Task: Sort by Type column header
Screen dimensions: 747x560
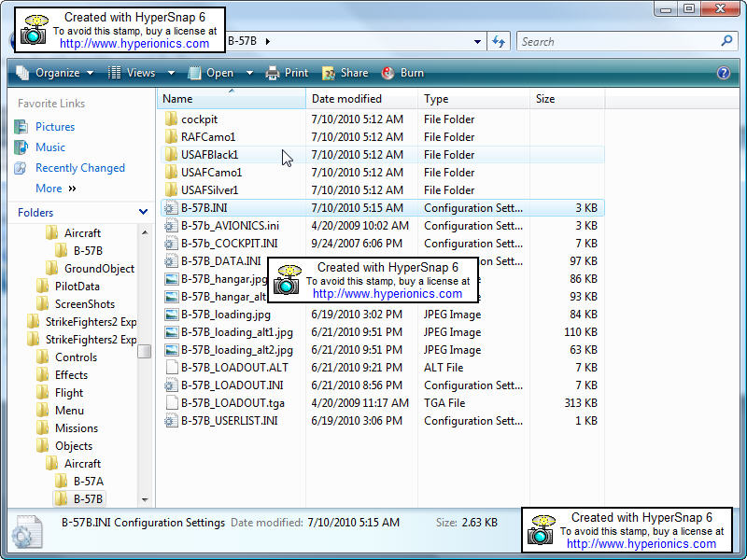Action: coord(474,99)
